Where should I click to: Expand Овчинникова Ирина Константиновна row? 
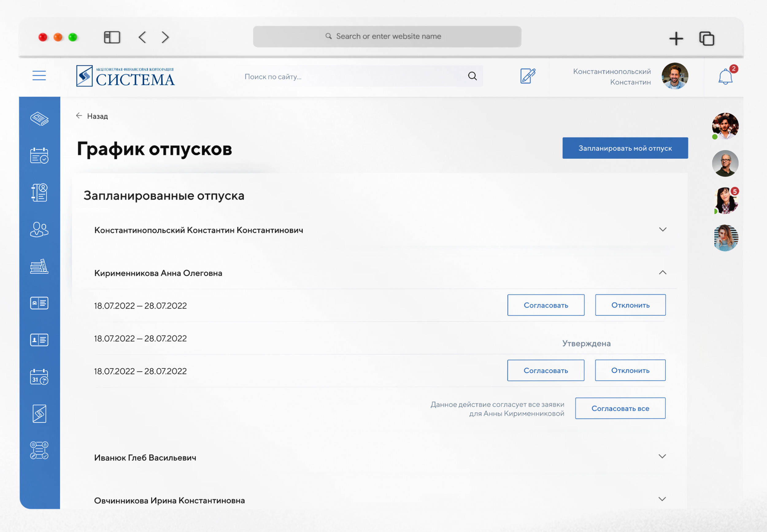662,499
